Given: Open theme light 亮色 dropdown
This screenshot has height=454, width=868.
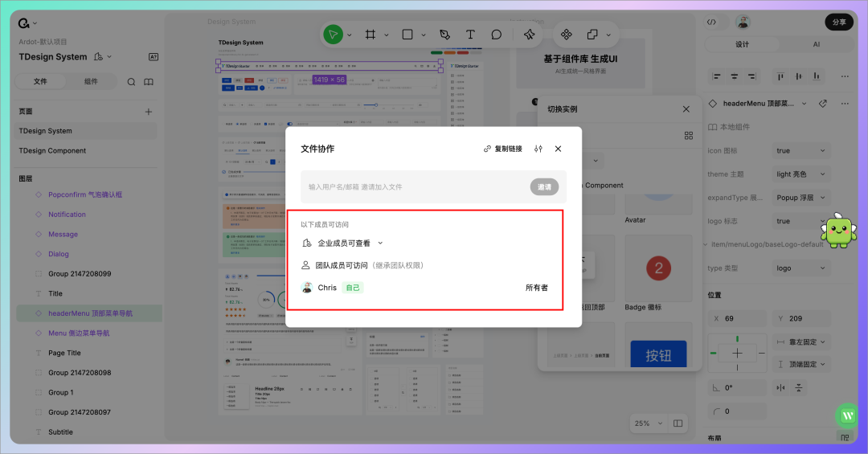Looking at the screenshot, I should pyautogui.click(x=801, y=174).
